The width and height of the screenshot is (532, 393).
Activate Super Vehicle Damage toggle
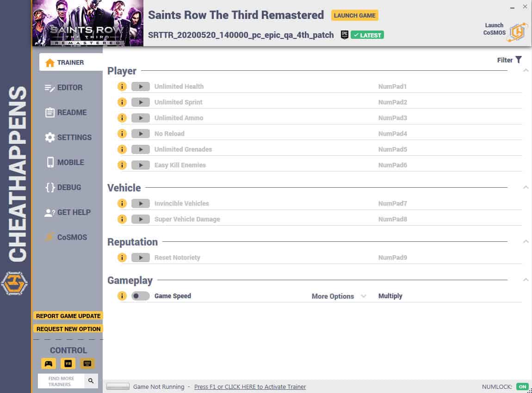tap(141, 219)
